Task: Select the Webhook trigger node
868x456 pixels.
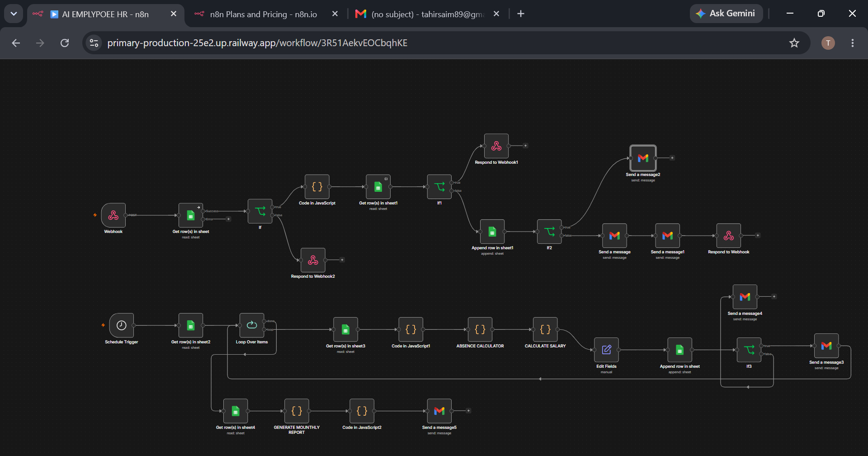Action: (x=113, y=215)
